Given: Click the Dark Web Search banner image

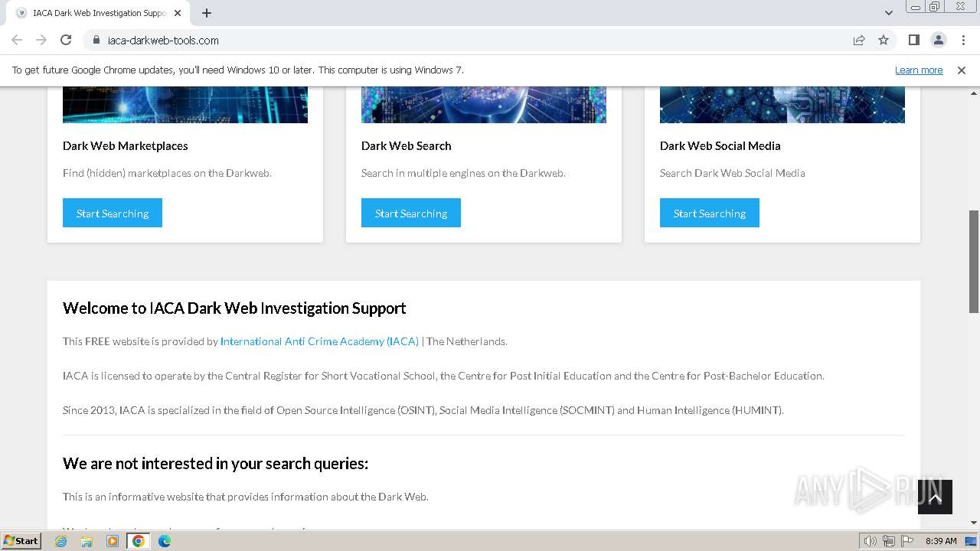Looking at the screenshot, I should (484, 105).
